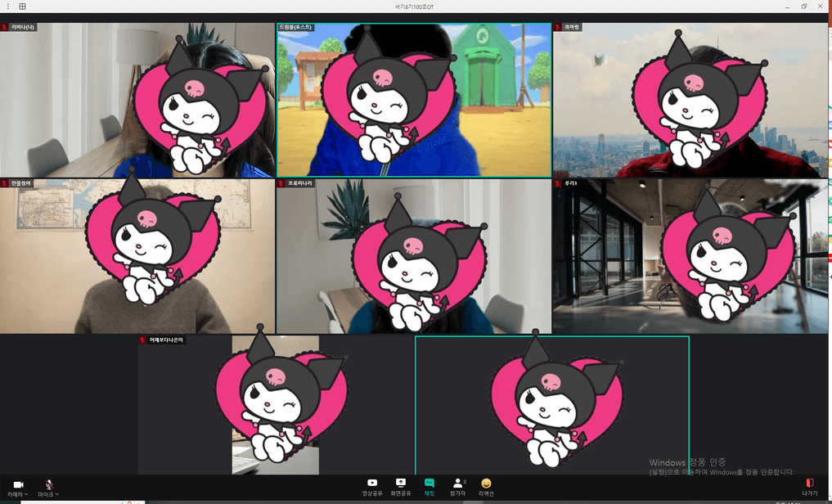Expand the microphone options arrow next to 마이크
Screen dimensions: 832x504
coord(56,494)
